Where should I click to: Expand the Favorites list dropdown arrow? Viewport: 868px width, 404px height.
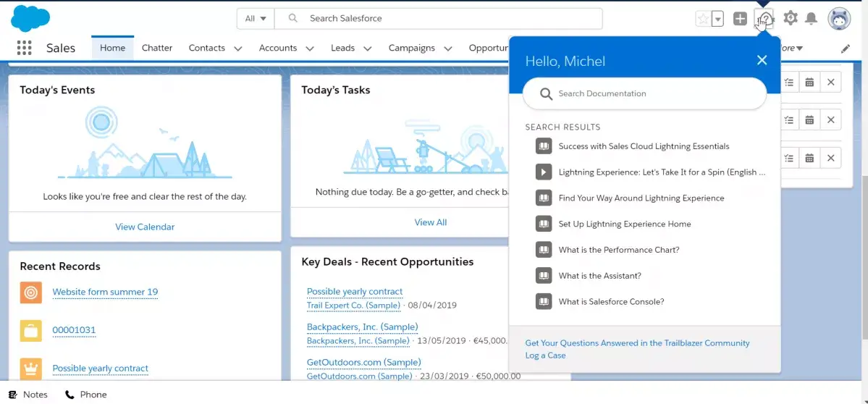(718, 19)
